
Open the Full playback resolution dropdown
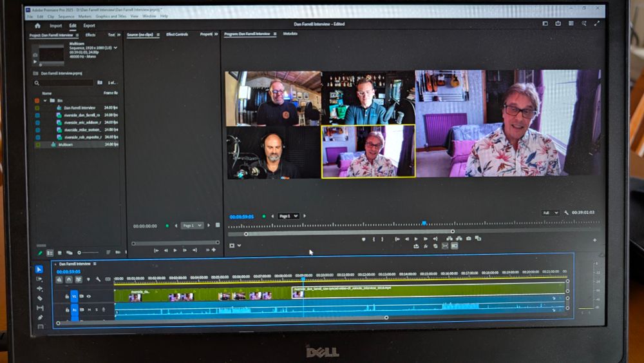551,213
